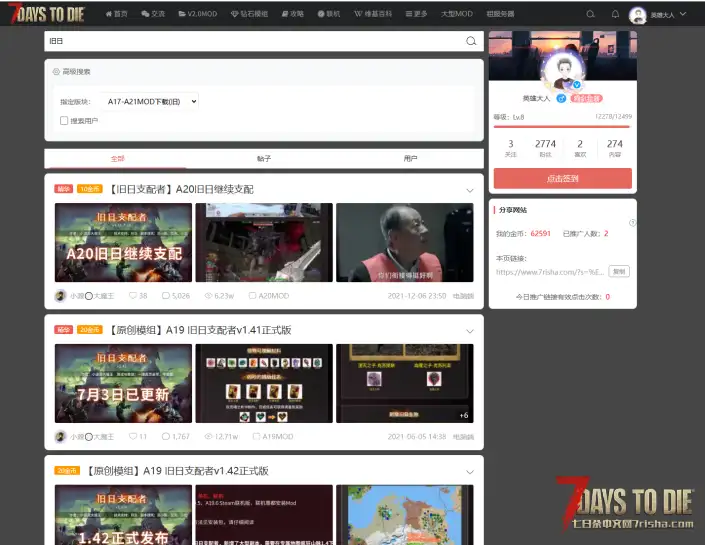Open the 7月3日已更新 cover thumbnail
Image resolution: width=705 pixels, height=545 pixels.
pos(123,383)
